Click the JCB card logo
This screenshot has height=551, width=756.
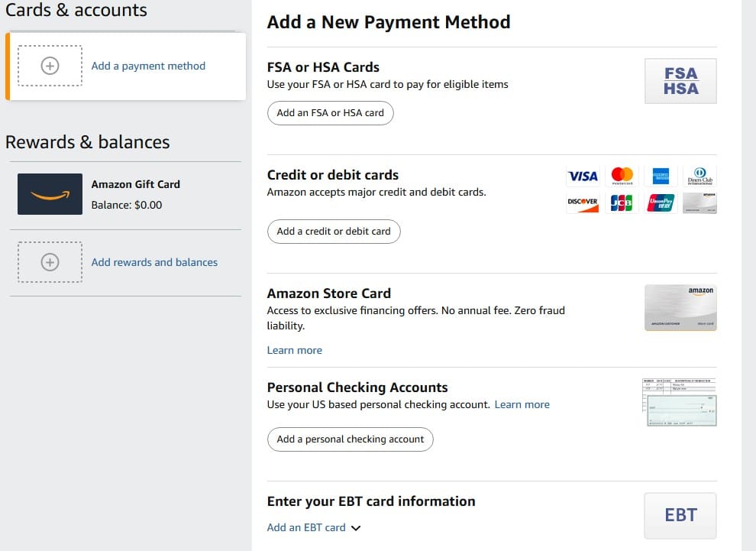pos(622,203)
